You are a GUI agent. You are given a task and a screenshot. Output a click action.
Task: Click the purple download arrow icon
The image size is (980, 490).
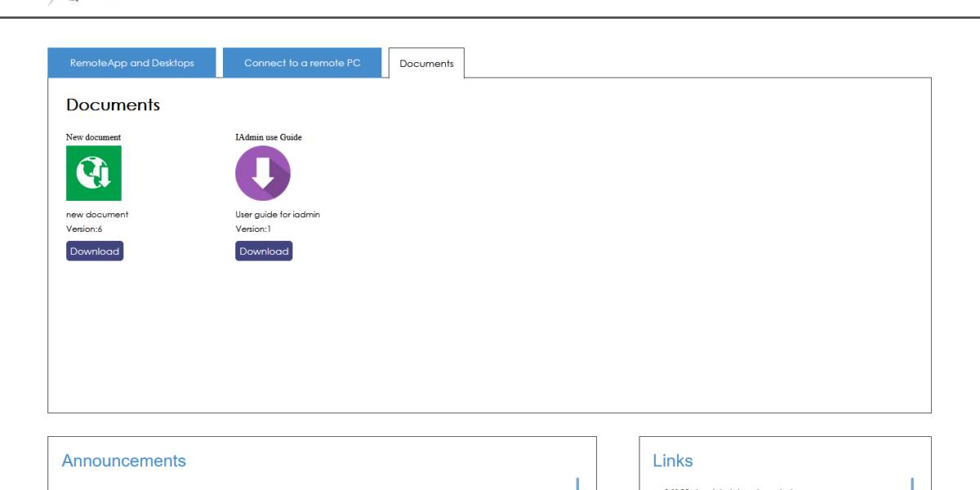pos(263,173)
